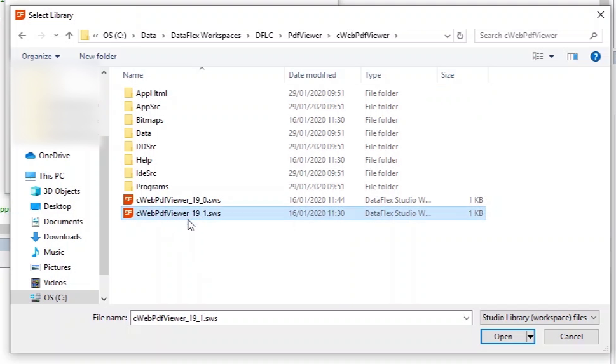The height and width of the screenshot is (364, 616).
Task: Open the AppHtml folder
Action: point(151,93)
